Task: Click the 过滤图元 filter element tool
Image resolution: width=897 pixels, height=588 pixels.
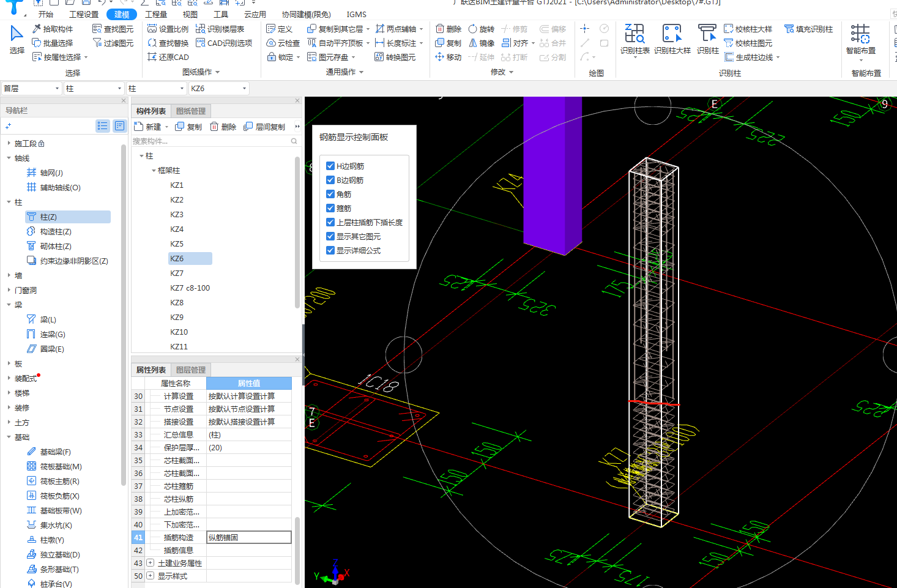Action: [x=113, y=43]
